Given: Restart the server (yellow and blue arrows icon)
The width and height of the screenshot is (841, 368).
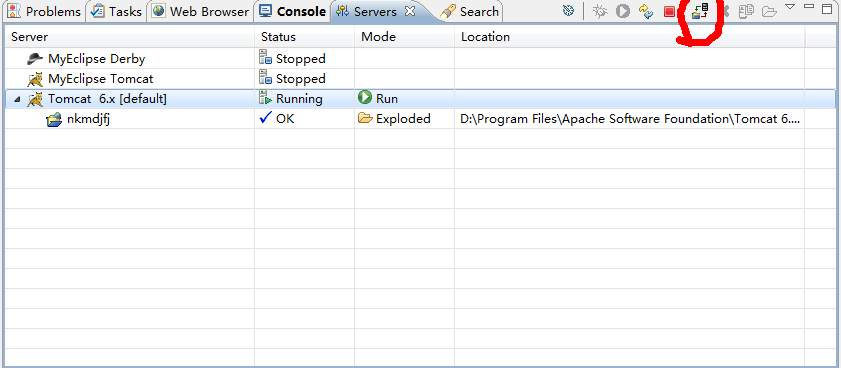Looking at the screenshot, I should point(646,11).
